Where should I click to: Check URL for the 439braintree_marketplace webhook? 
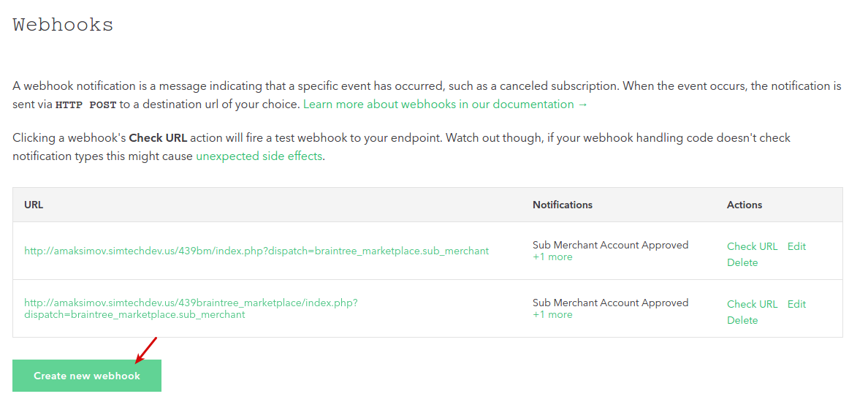[752, 304]
